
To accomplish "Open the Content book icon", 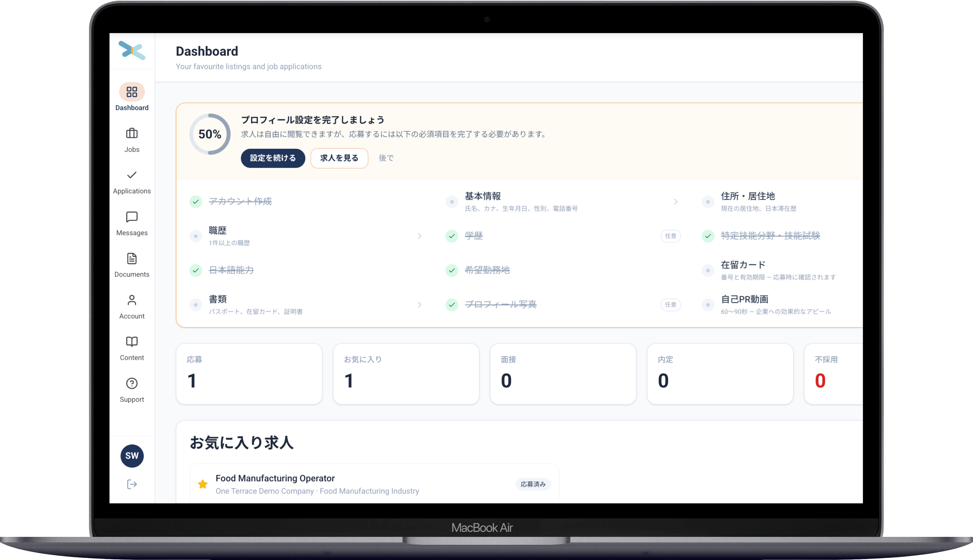I will point(132,342).
